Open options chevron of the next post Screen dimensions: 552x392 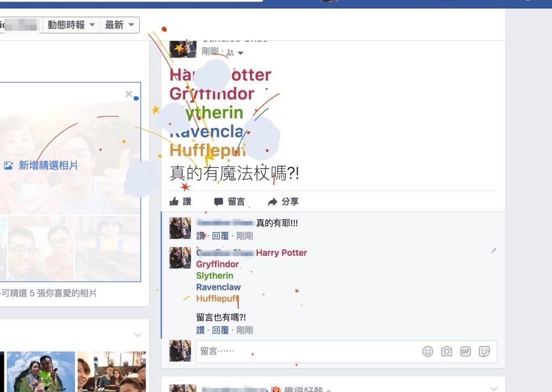point(493,389)
